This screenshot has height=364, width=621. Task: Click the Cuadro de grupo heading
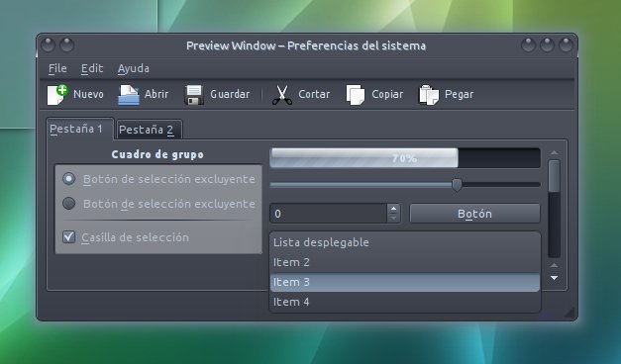point(157,154)
